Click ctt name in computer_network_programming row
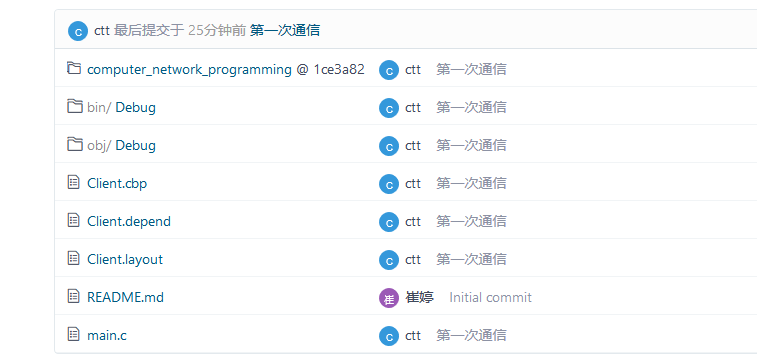 pos(413,69)
